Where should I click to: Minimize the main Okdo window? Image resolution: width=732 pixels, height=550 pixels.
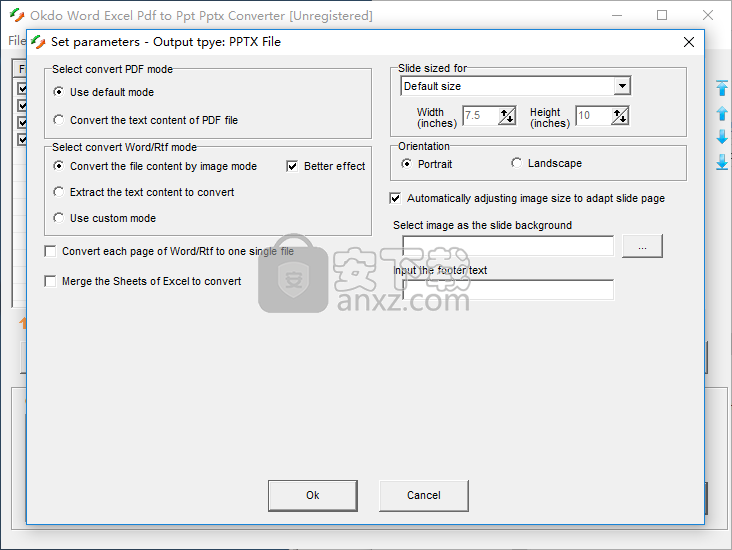pos(617,15)
